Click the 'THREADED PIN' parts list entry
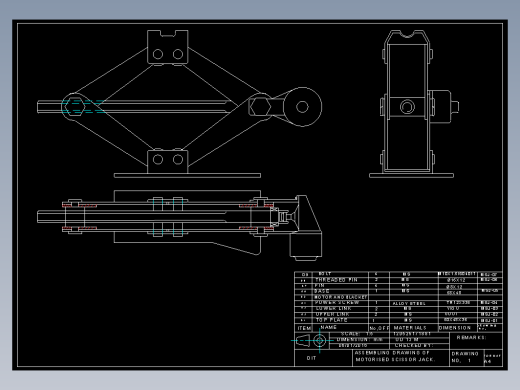 coord(336,280)
